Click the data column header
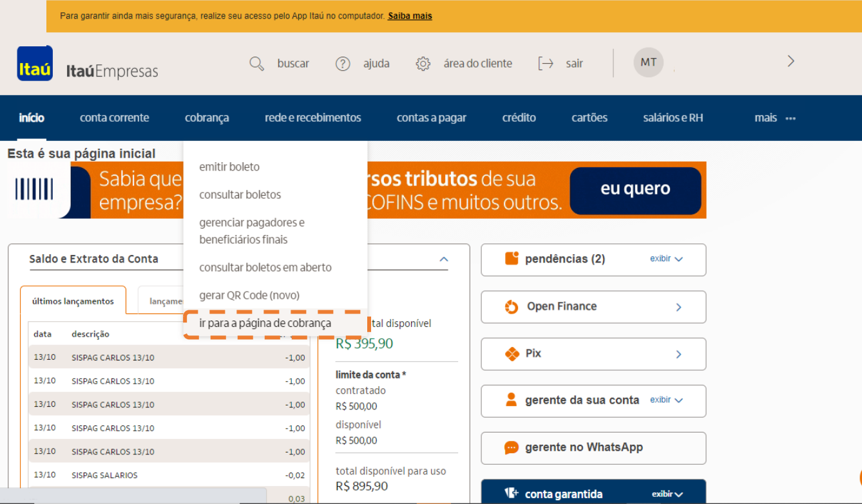The image size is (862, 504). point(43,334)
